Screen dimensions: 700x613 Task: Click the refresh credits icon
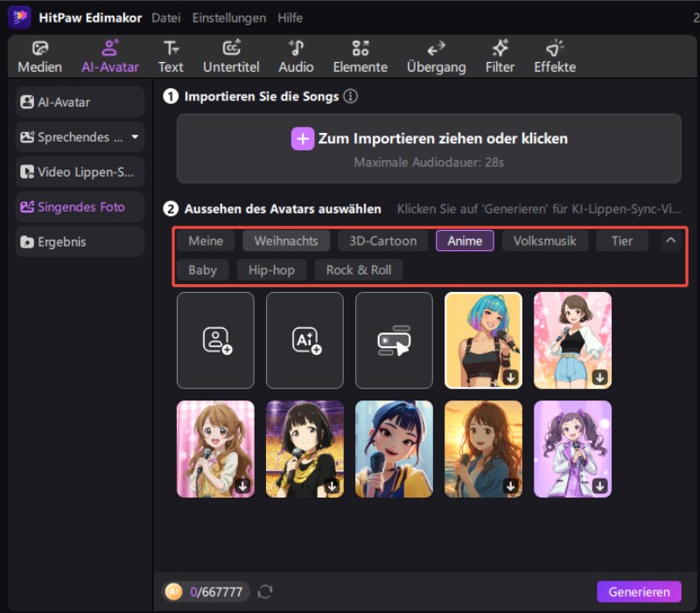pyautogui.click(x=266, y=592)
